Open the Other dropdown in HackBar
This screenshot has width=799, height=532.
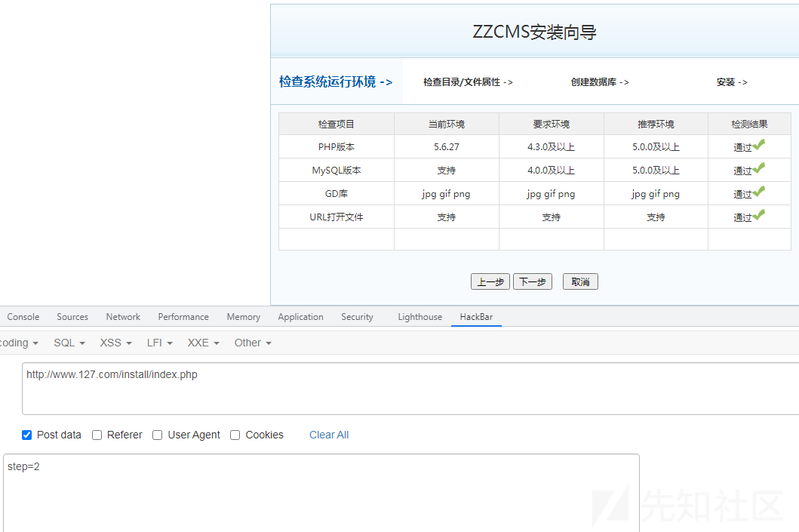click(253, 343)
